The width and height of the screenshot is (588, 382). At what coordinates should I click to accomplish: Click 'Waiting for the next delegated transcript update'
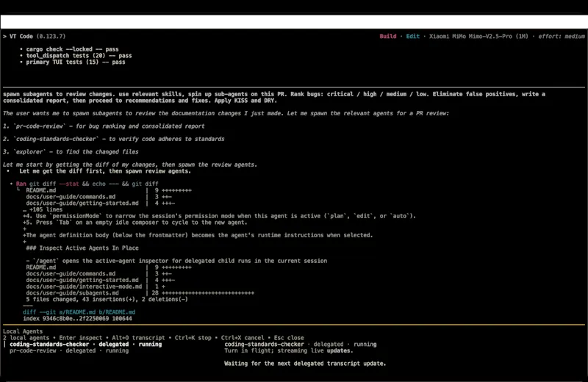click(305, 363)
